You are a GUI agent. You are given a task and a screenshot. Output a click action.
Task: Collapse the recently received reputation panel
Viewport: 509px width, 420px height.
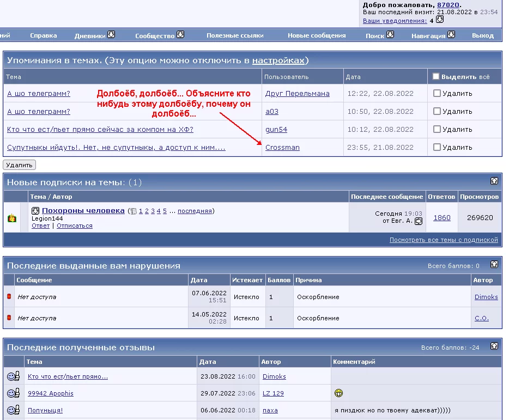pos(494,346)
